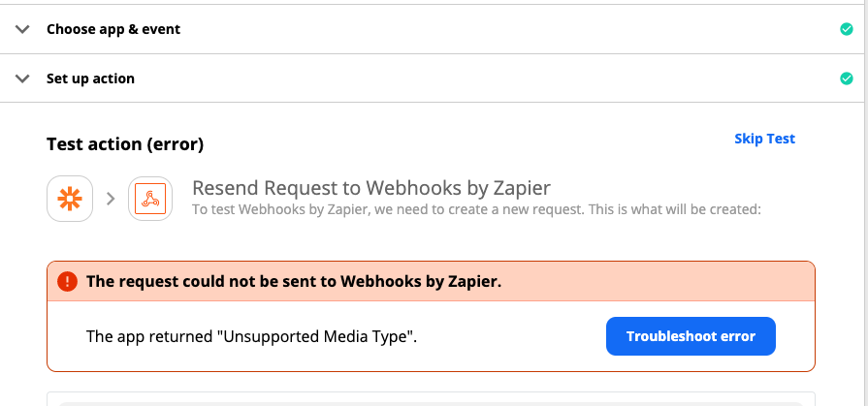868x406 pixels.
Task: Select the Unsupported Media Type error message
Action: tap(251, 336)
